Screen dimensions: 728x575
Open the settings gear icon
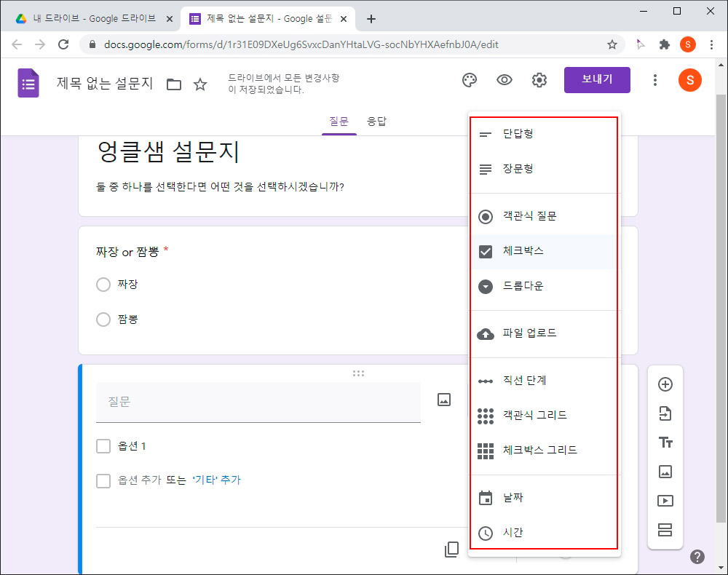(539, 80)
